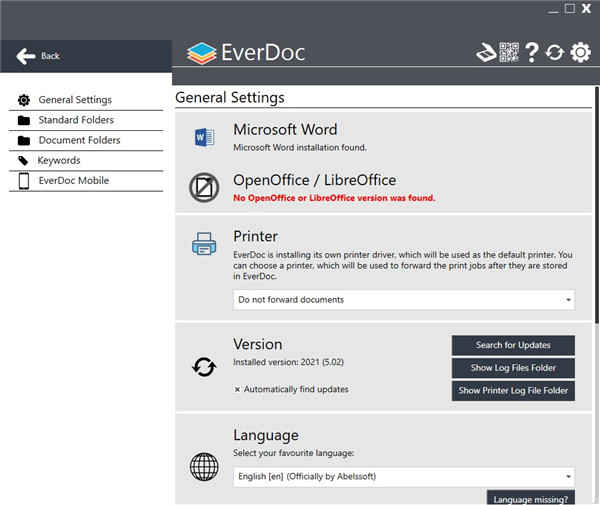
Task: Click Show Log Files Folder button
Action: coord(513,368)
